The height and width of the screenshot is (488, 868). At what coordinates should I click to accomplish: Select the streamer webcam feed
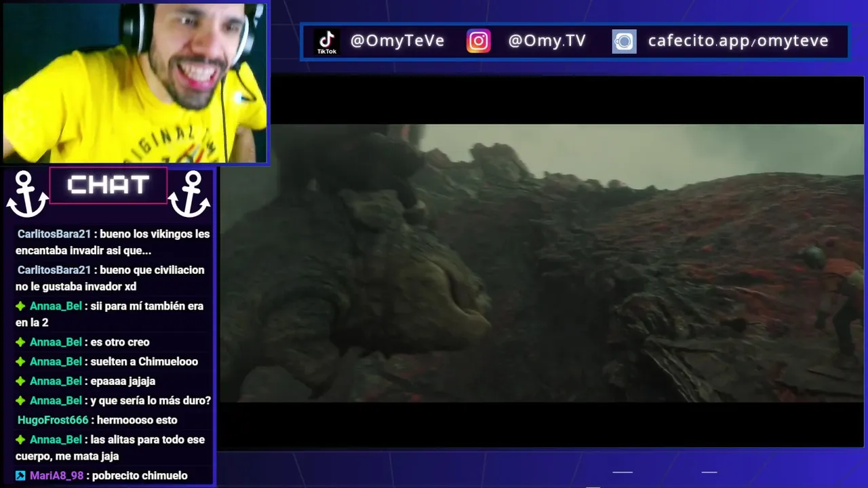[x=135, y=83]
